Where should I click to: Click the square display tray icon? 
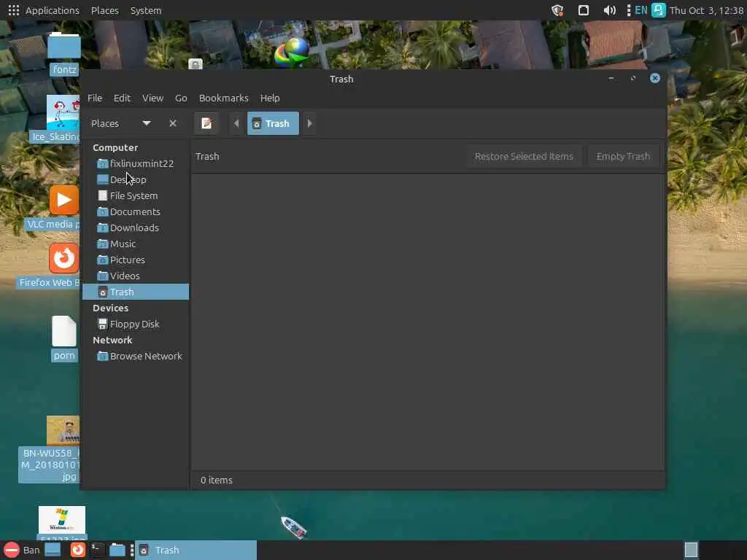pyautogui.click(x=583, y=10)
